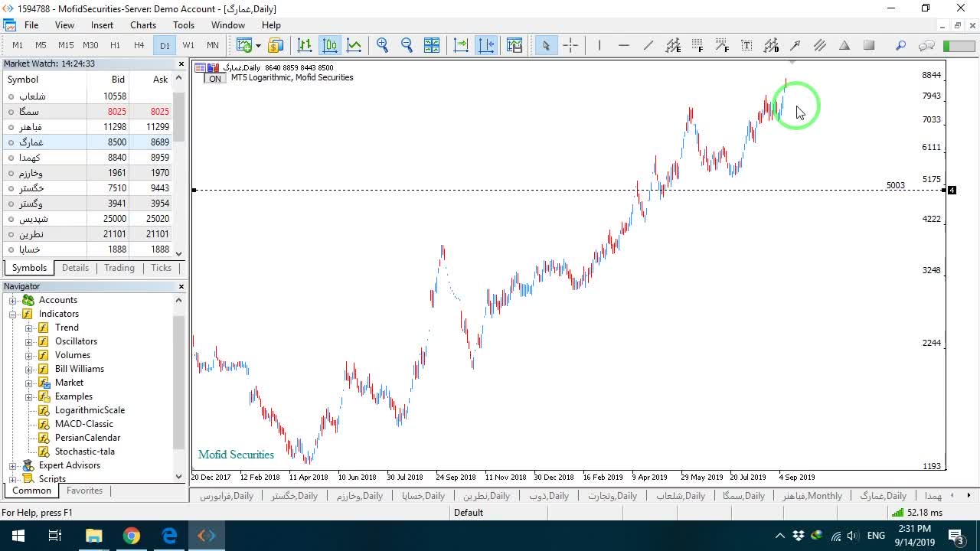
Task: Select the MACD-Classic indicator
Action: pyautogui.click(x=83, y=424)
